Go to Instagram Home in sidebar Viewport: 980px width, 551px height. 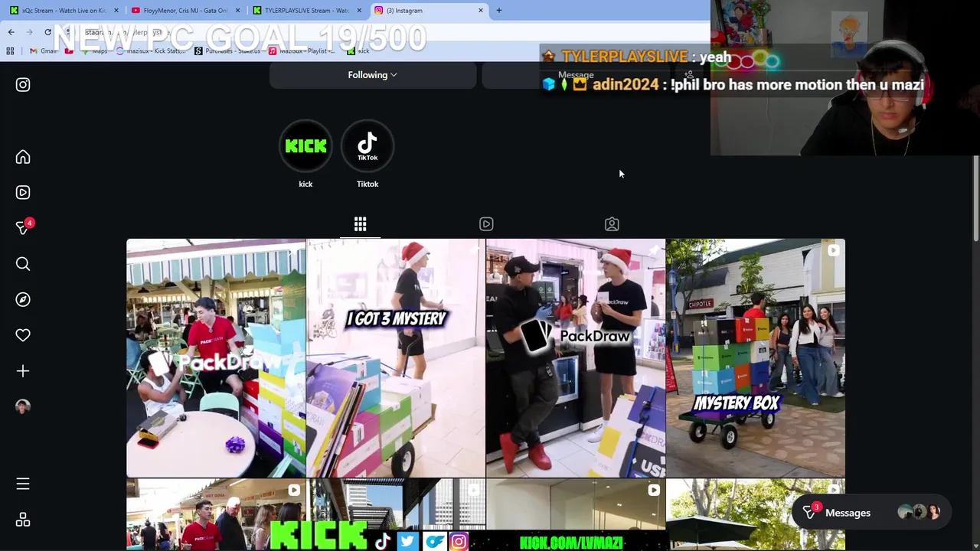pos(23,157)
